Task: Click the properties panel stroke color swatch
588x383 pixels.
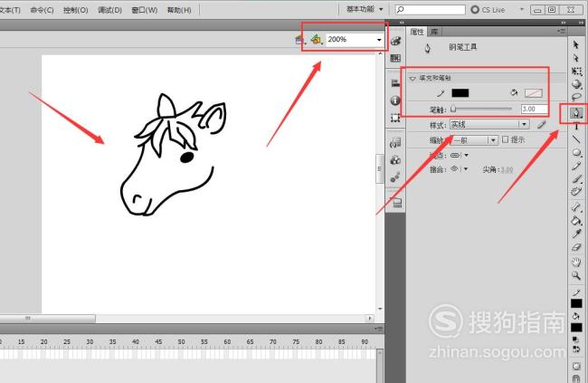Action: click(460, 93)
